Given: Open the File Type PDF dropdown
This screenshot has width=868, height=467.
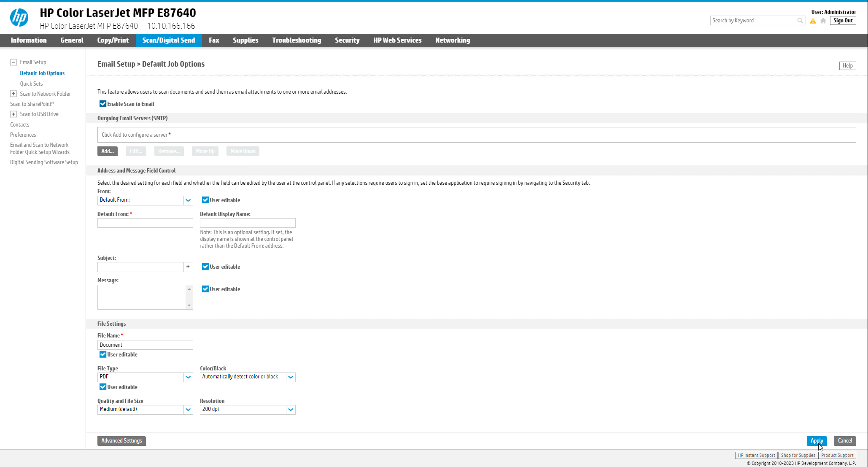Looking at the screenshot, I should click(145, 377).
